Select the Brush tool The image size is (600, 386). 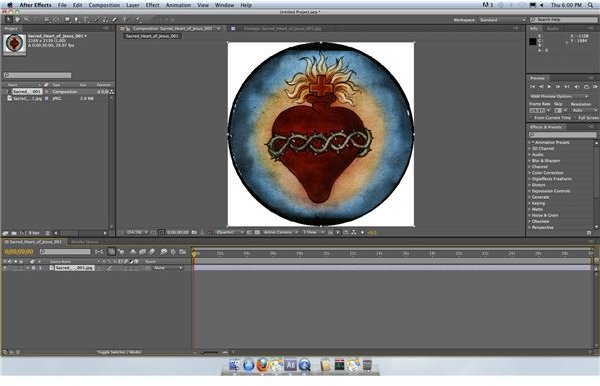97,20
